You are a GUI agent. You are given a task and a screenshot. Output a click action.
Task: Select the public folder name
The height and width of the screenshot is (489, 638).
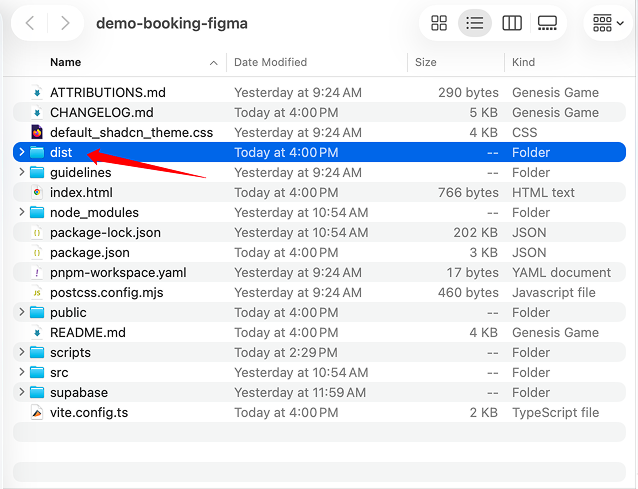click(68, 312)
